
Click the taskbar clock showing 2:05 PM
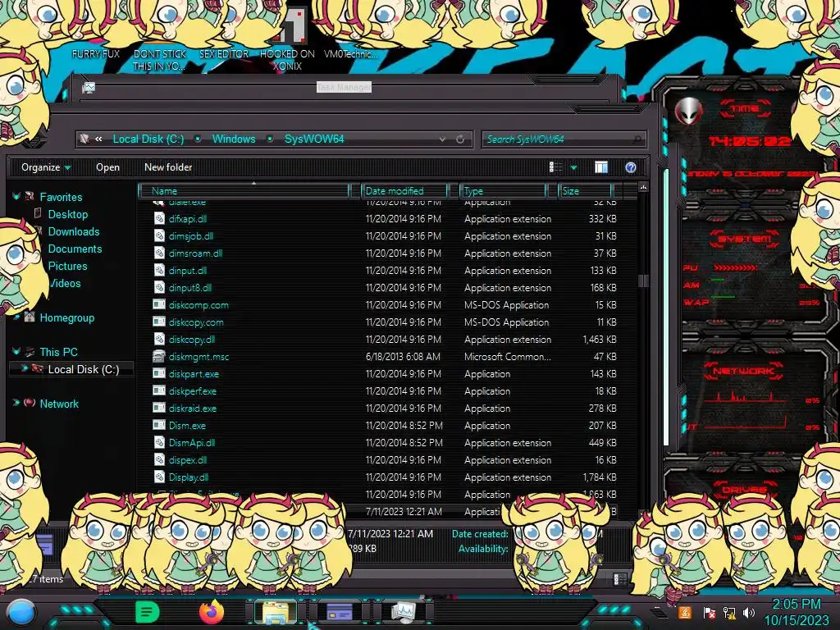pos(796,605)
